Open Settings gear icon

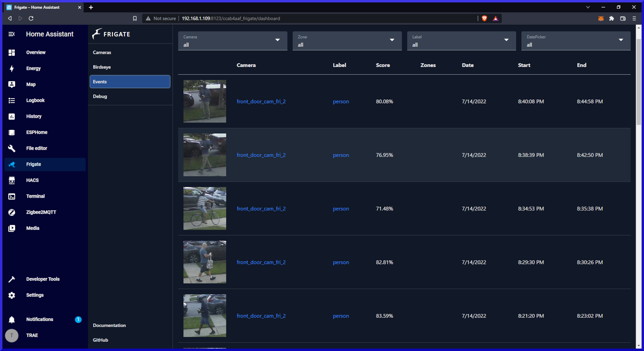click(x=12, y=295)
